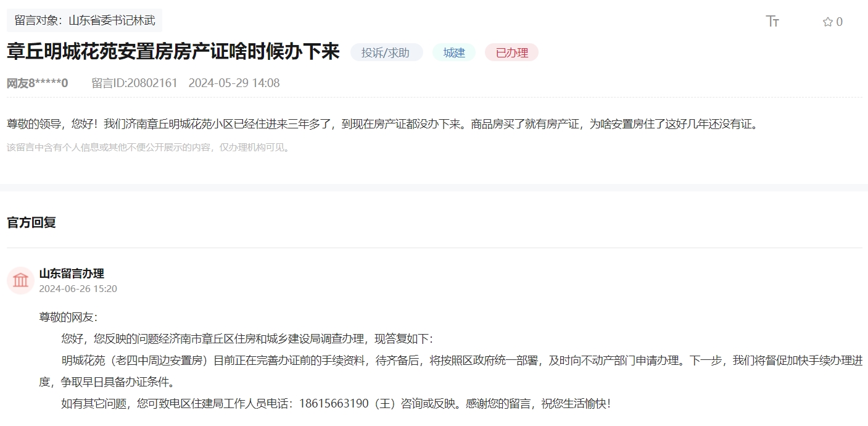Click the 已办理 status tag
The image size is (868, 426).
point(511,52)
